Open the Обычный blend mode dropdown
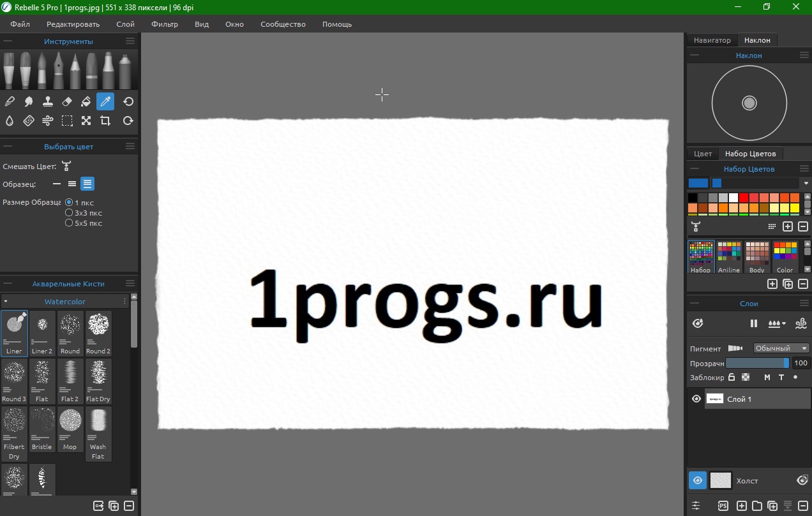812x516 pixels. [781, 348]
